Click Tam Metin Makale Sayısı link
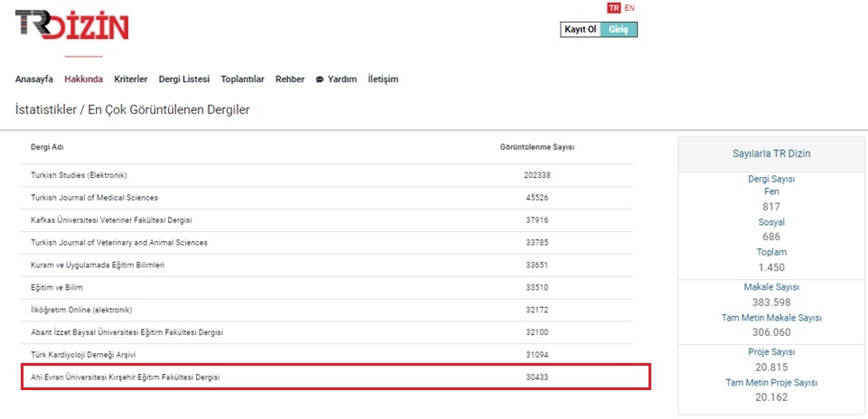Screen dimensions: 868x419 coord(771,318)
